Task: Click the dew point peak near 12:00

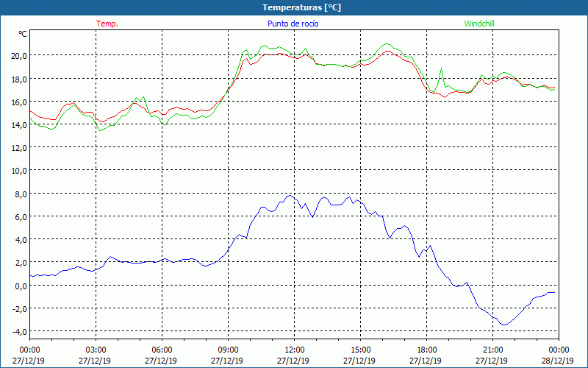Action: point(289,195)
